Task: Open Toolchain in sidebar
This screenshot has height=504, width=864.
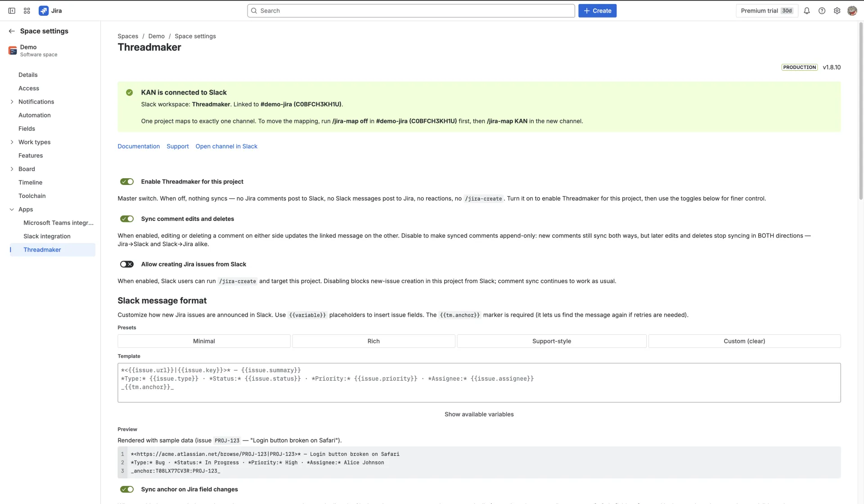Action: click(32, 196)
